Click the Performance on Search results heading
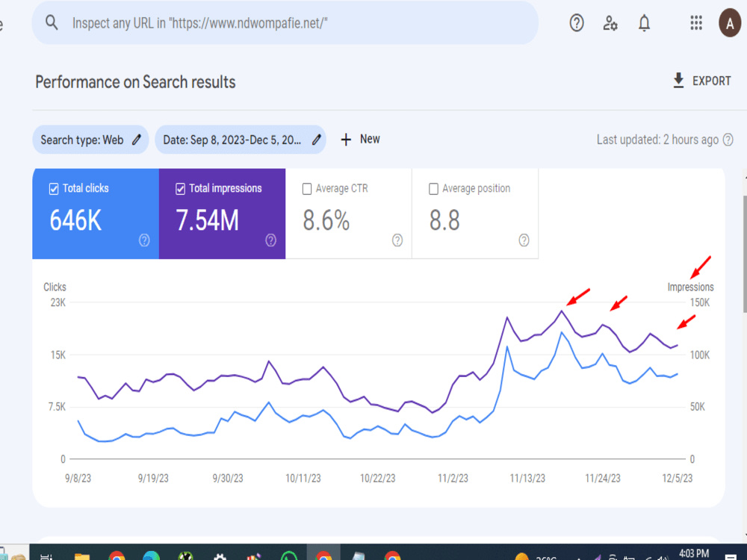Screen dimensions: 747x560 (x=135, y=82)
